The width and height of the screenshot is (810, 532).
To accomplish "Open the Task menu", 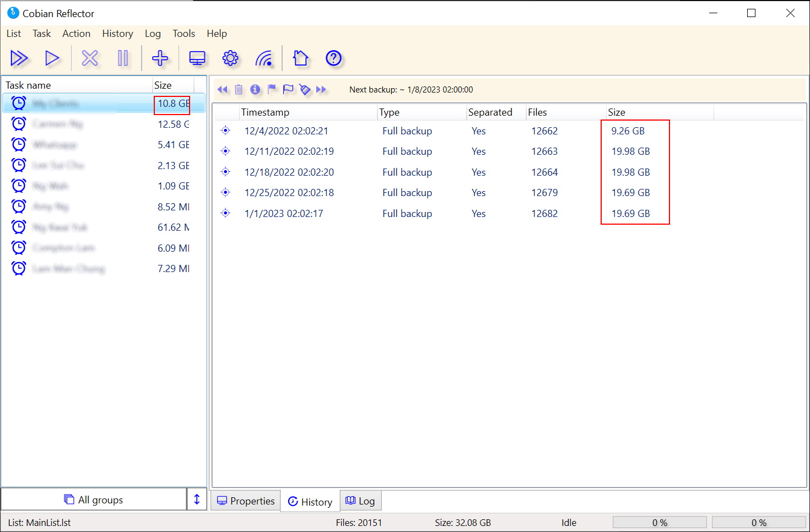I will pos(42,34).
